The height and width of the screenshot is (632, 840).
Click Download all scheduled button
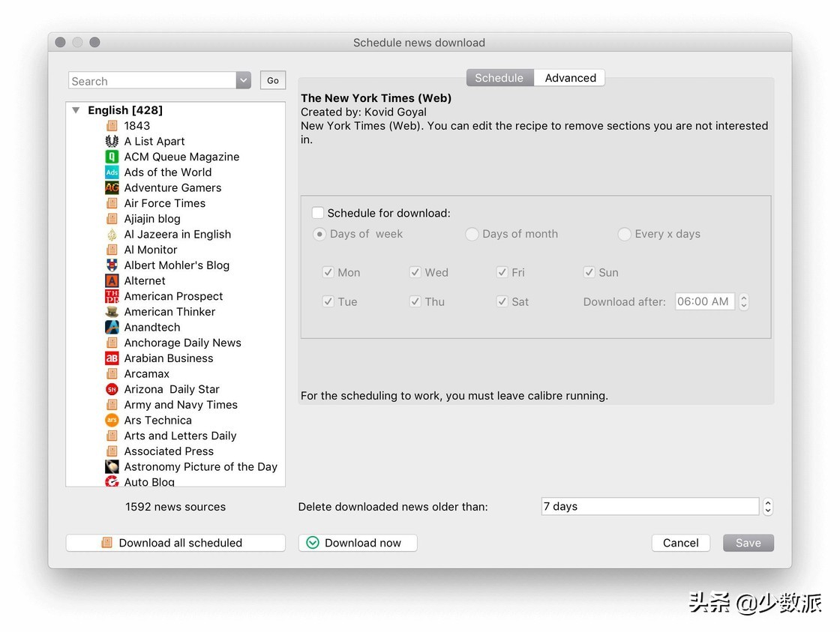(175, 543)
